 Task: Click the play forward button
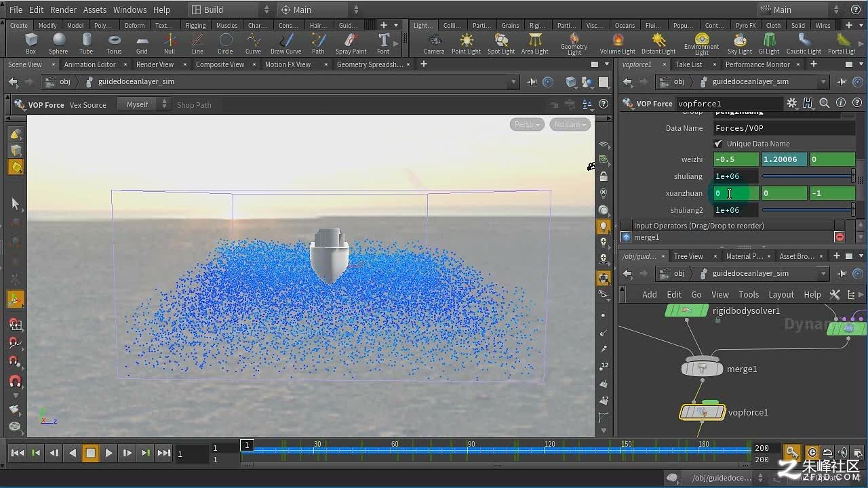pyautogui.click(x=108, y=453)
